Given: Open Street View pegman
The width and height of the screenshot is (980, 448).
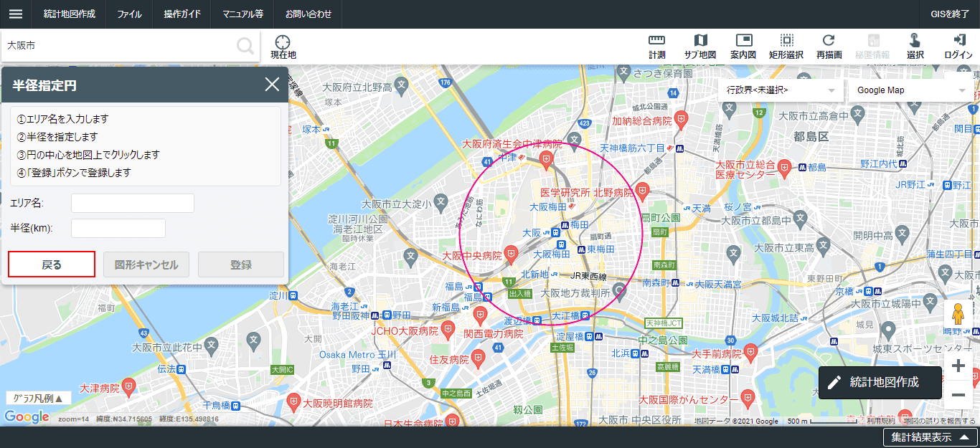Looking at the screenshot, I should pos(957,314).
